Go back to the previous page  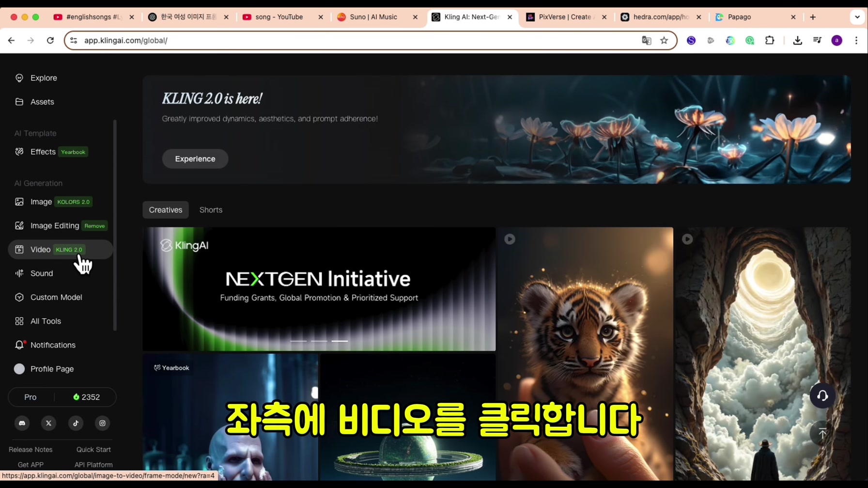(11, 41)
